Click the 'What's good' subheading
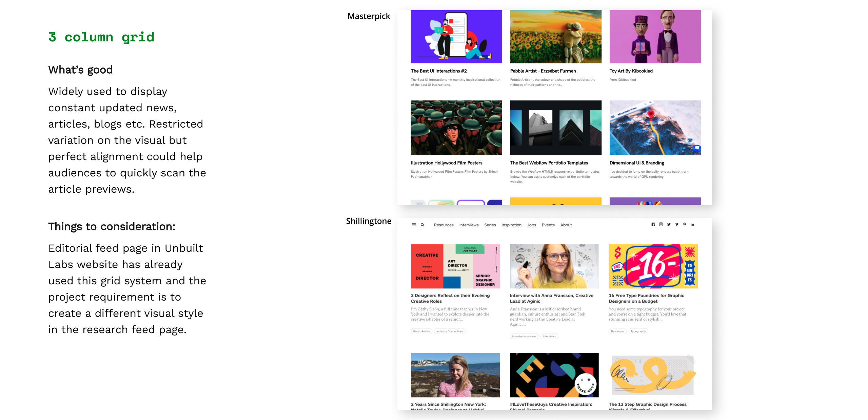 [x=80, y=70]
